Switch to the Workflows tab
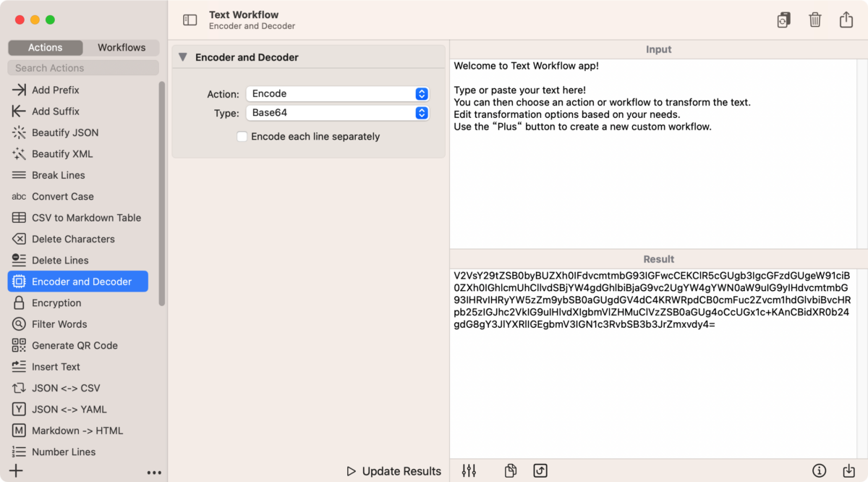 pos(122,48)
